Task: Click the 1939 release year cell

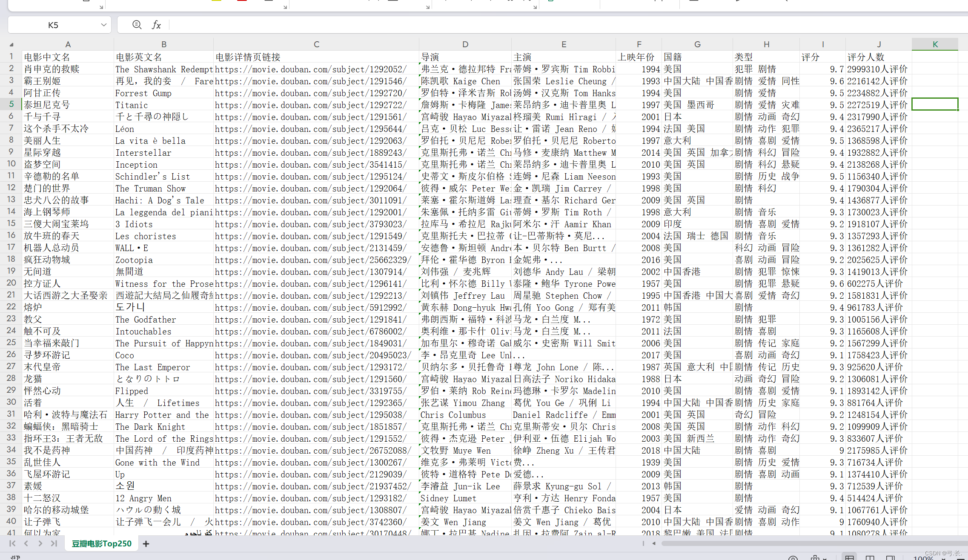Action: 639,462
